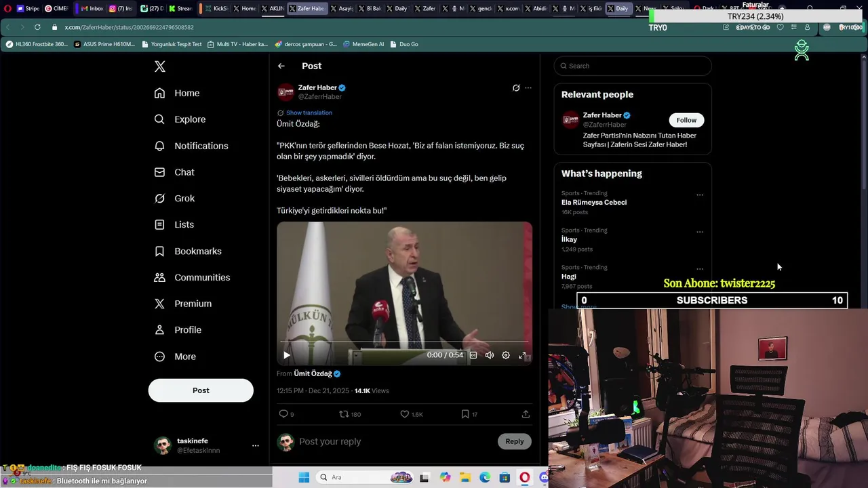Open Microsoft Store from the taskbar

click(x=505, y=478)
